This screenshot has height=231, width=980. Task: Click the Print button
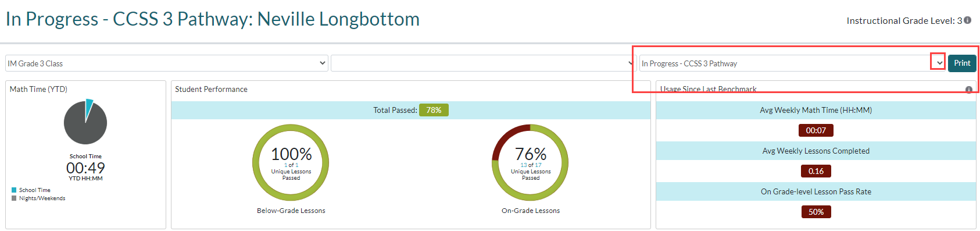click(962, 63)
